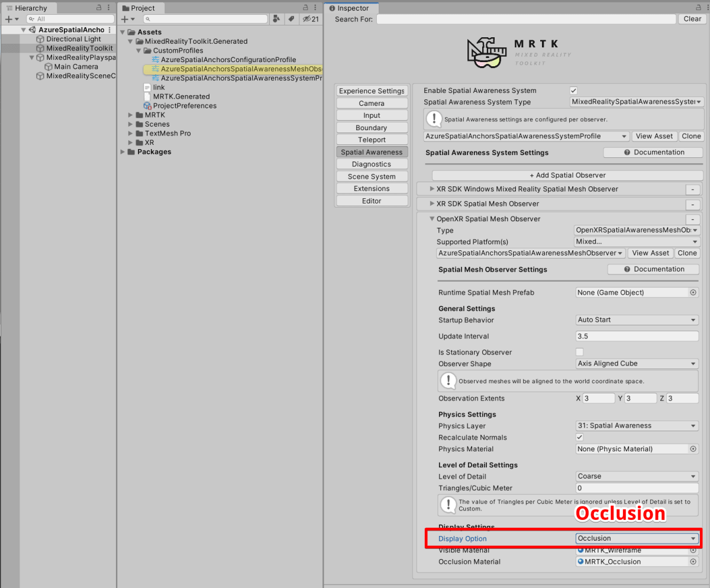Click object picker for Visible Material
The image size is (710, 588).
tap(693, 550)
